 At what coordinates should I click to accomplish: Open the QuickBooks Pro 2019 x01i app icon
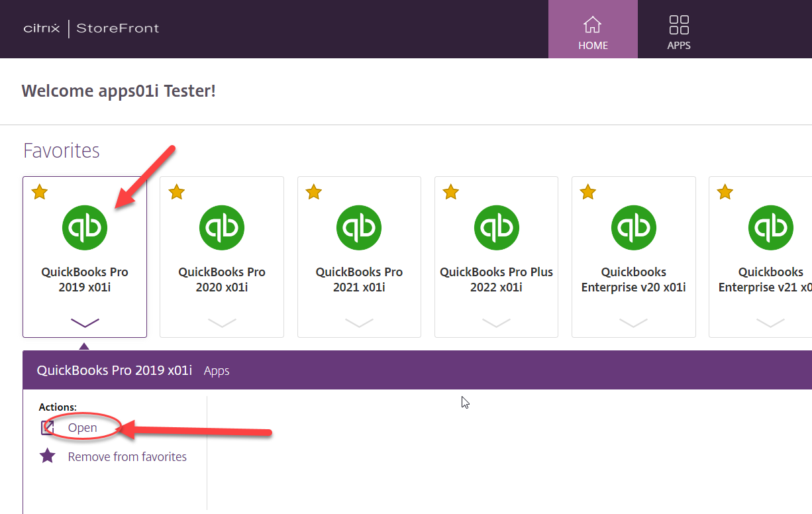(x=85, y=228)
